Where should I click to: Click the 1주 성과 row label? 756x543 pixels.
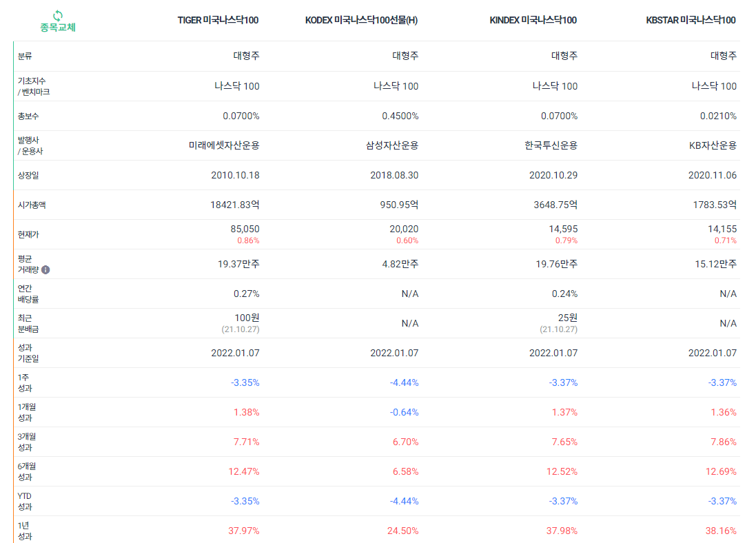click(x=25, y=383)
